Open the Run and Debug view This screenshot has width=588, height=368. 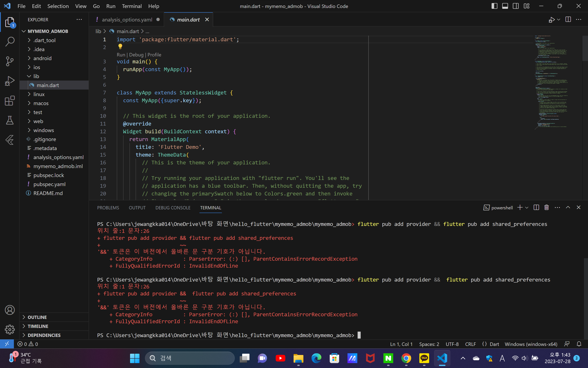10,81
